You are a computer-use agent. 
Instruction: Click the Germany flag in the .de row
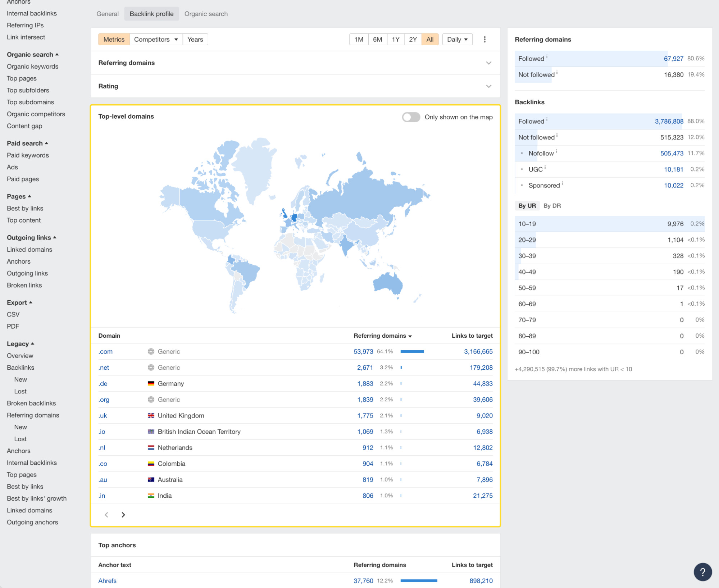(151, 383)
